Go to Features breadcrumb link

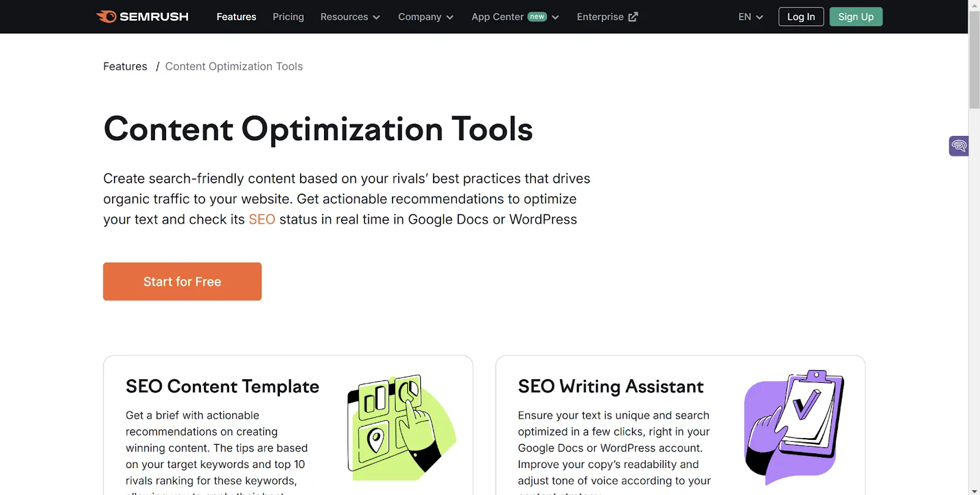(125, 66)
